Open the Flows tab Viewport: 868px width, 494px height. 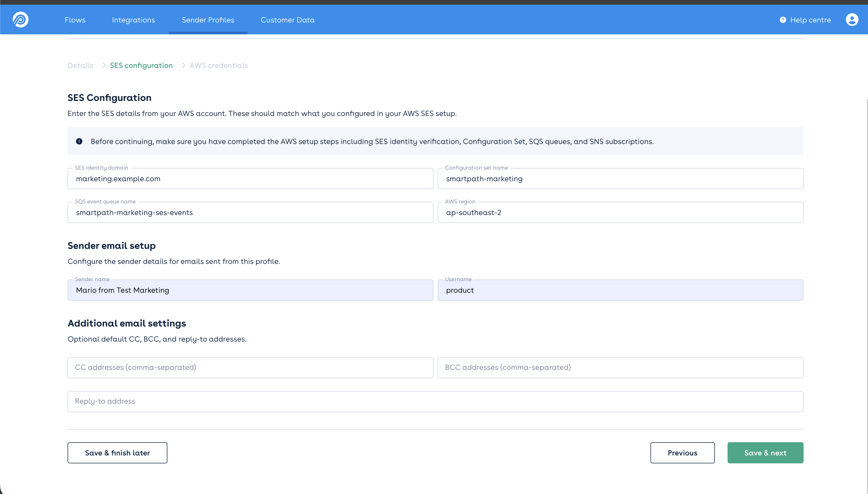coord(75,20)
